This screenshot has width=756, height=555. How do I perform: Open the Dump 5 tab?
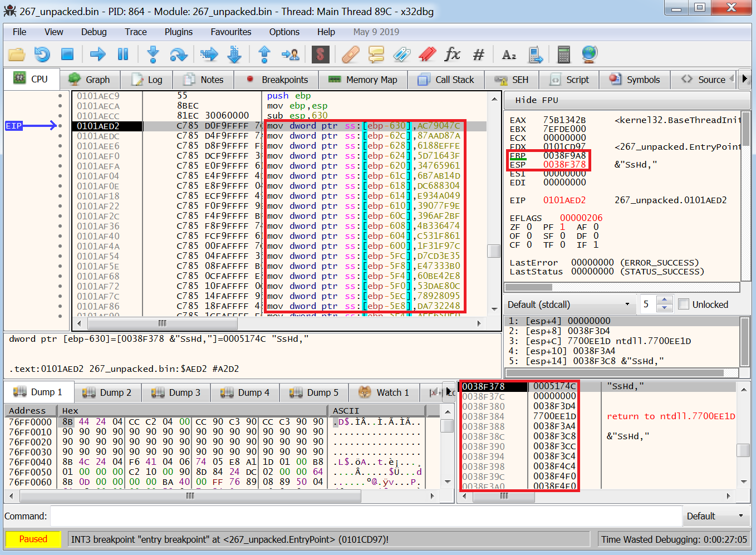[x=314, y=392]
